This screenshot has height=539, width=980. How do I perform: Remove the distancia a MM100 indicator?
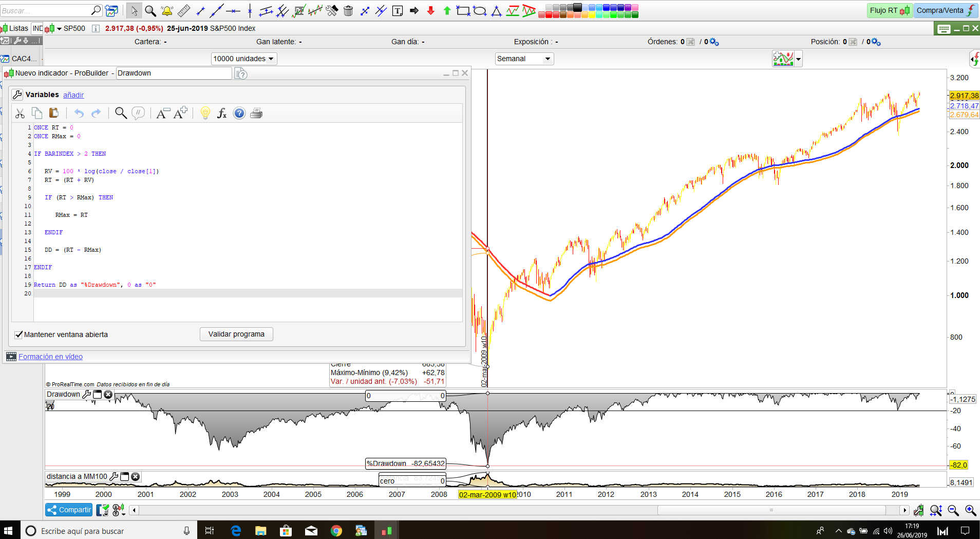pyautogui.click(x=136, y=476)
